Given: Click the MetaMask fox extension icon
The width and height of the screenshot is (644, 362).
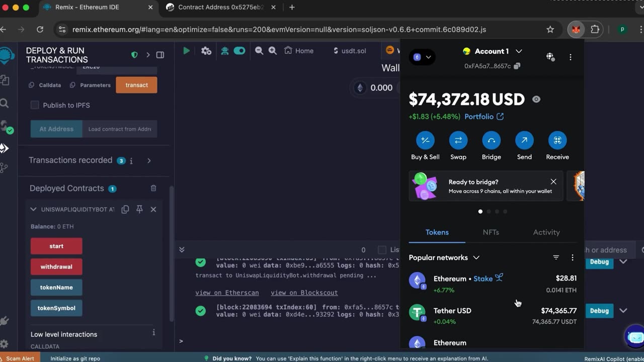Looking at the screenshot, I should pyautogui.click(x=576, y=29).
